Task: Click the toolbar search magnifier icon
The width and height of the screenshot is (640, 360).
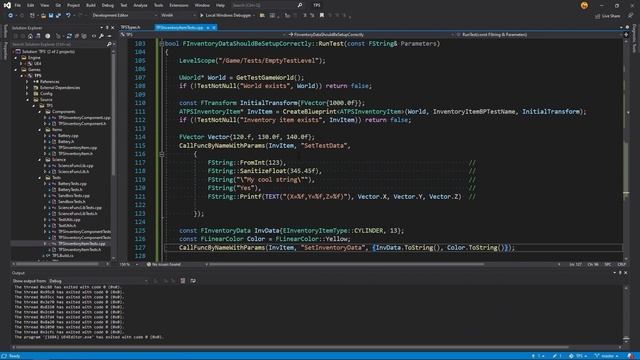Action: (x=300, y=5)
